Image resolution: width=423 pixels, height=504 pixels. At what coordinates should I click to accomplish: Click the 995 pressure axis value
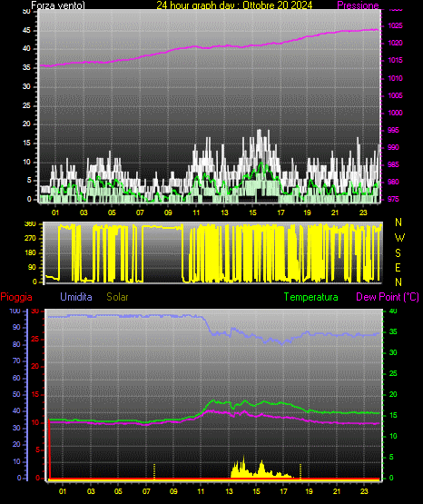tap(393, 130)
